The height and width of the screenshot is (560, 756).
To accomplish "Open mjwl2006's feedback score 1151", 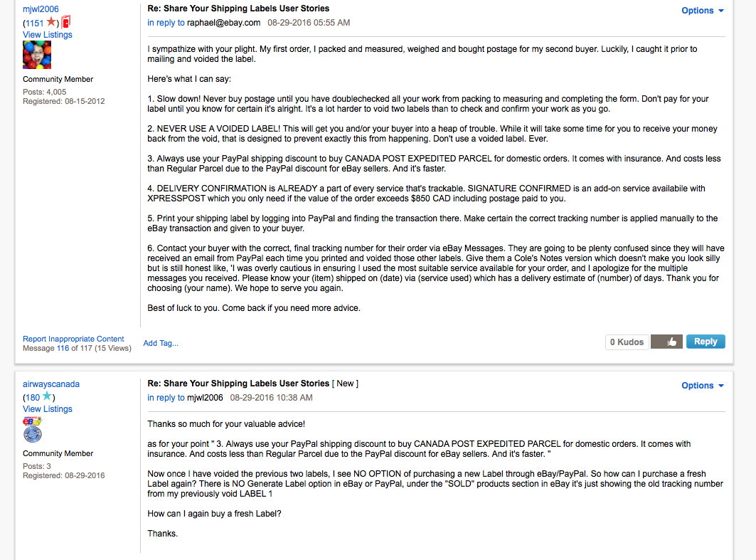I will 34,23.
